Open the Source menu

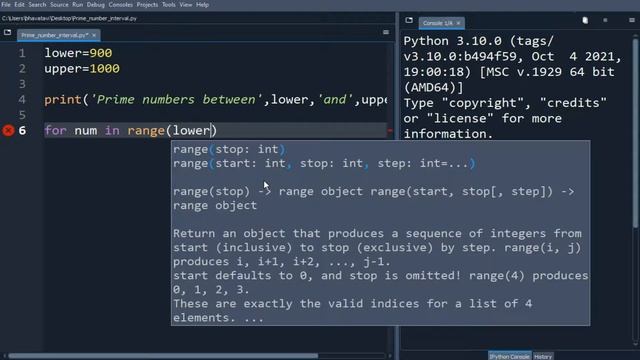tap(59, 5)
